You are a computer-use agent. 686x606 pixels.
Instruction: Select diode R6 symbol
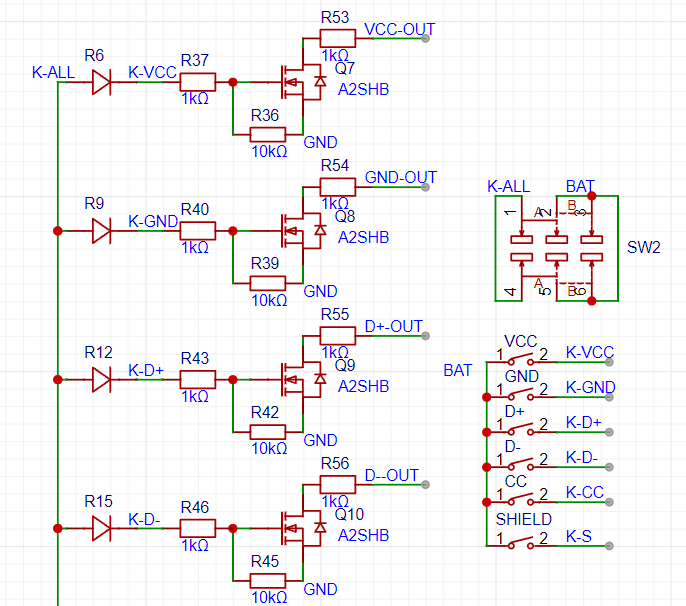pyautogui.click(x=102, y=82)
